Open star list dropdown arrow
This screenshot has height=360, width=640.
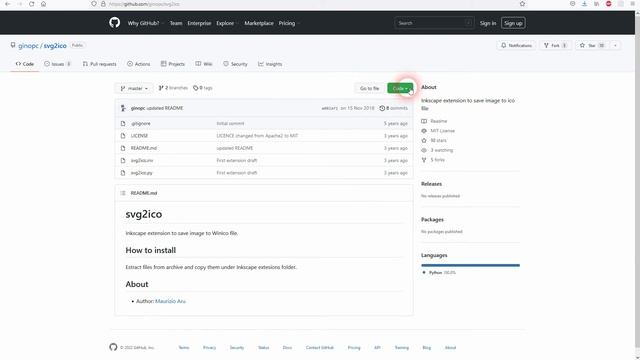pyautogui.click(x=616, y=45)
